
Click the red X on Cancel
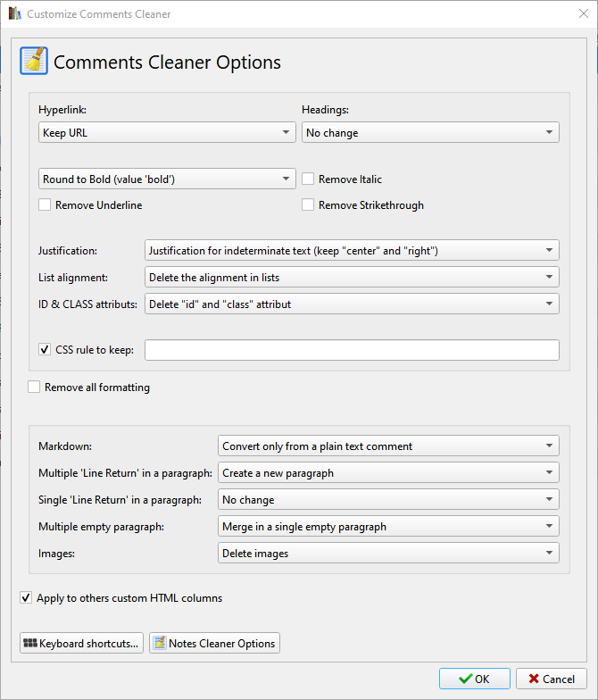tap(534, 679)
